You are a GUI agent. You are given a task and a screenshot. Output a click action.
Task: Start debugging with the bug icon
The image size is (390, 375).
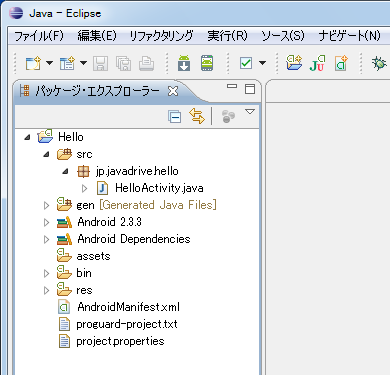click(379, 63)
